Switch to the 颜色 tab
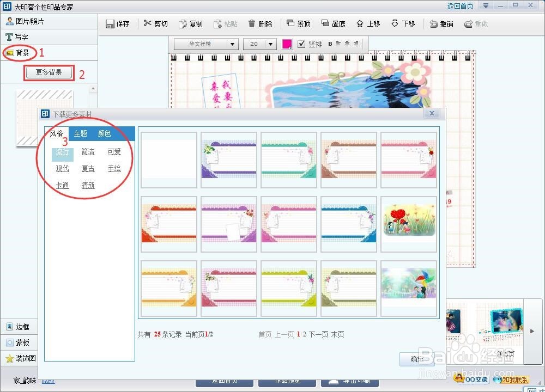Screen dimensions: 545x392 tap(104, 133)
